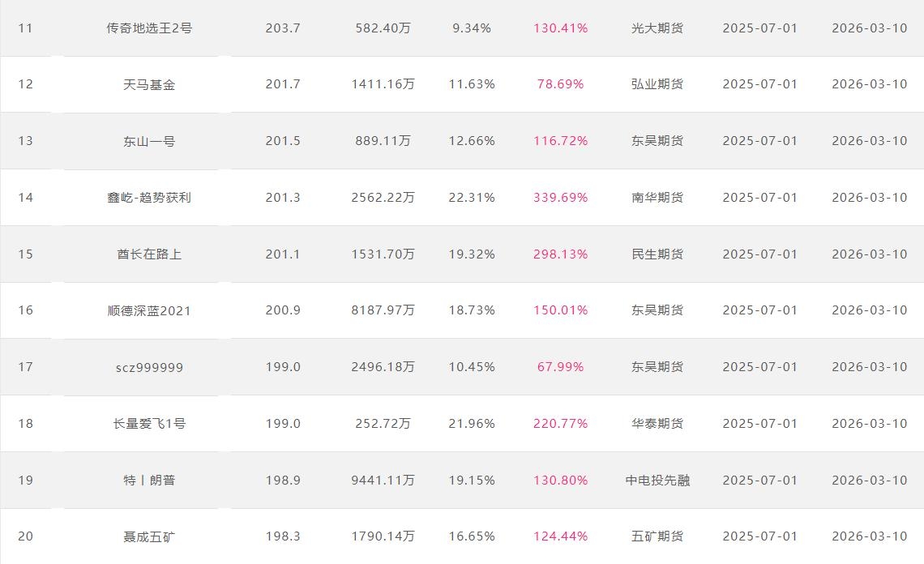Click the 民生期货 company link
The image size is (924, 564).
coord(657,254)
